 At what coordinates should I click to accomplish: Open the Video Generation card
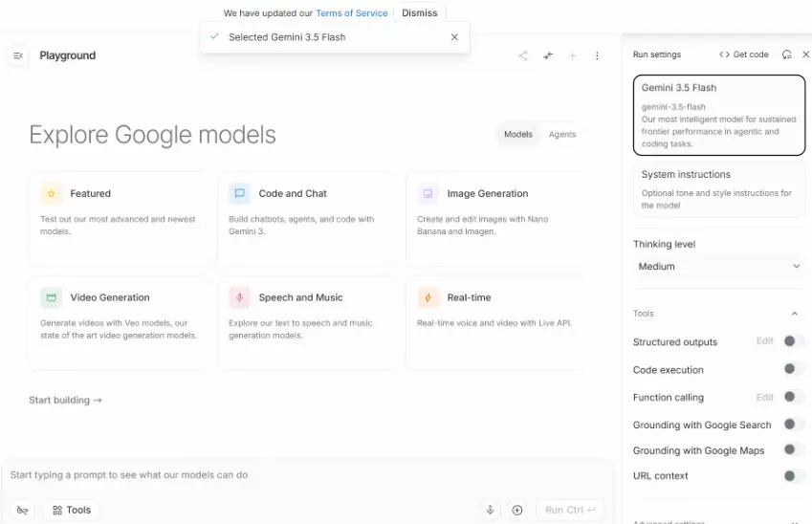121,323
